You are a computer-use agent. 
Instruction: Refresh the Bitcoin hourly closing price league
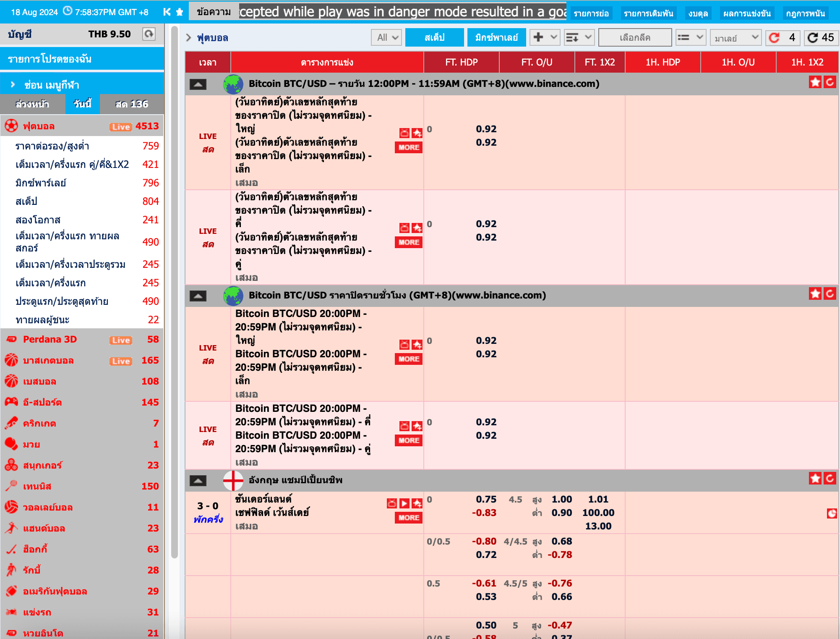pos(830,294)
